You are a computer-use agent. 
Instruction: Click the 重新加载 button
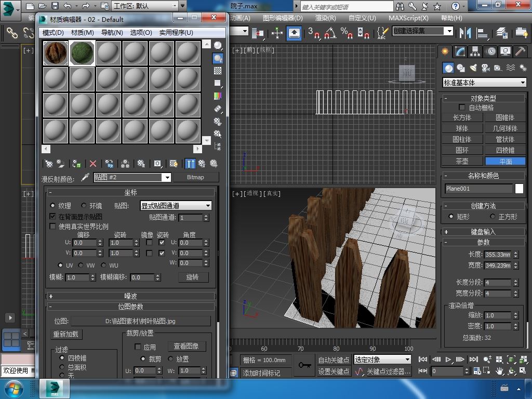pyautogui.click(x=66, y=334)
